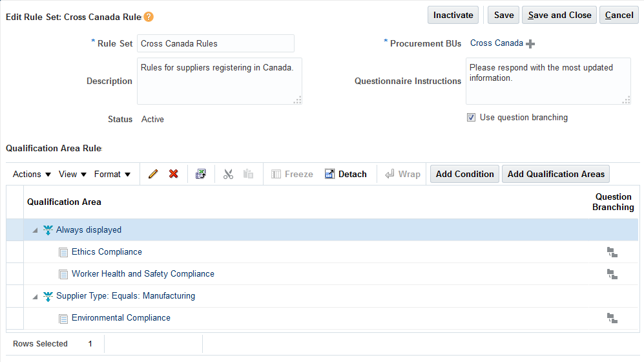Toggle the Use question branching checkbox
The height and width of the screenshot is (362, 644).
(x=472, y=118)
